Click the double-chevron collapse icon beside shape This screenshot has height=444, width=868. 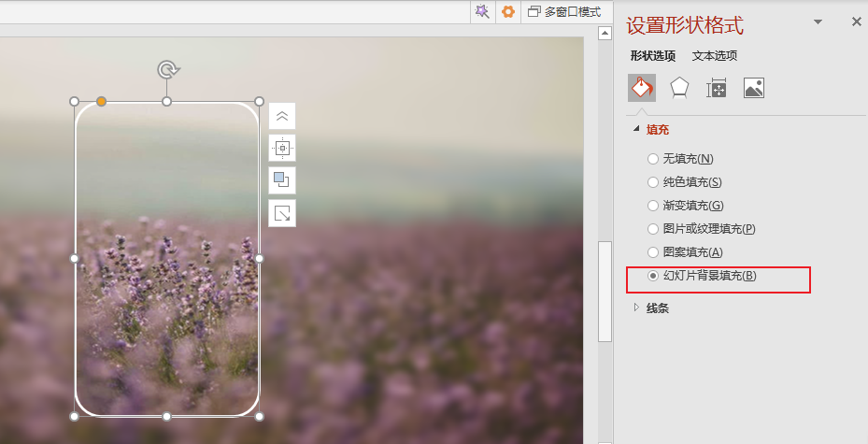282,116
